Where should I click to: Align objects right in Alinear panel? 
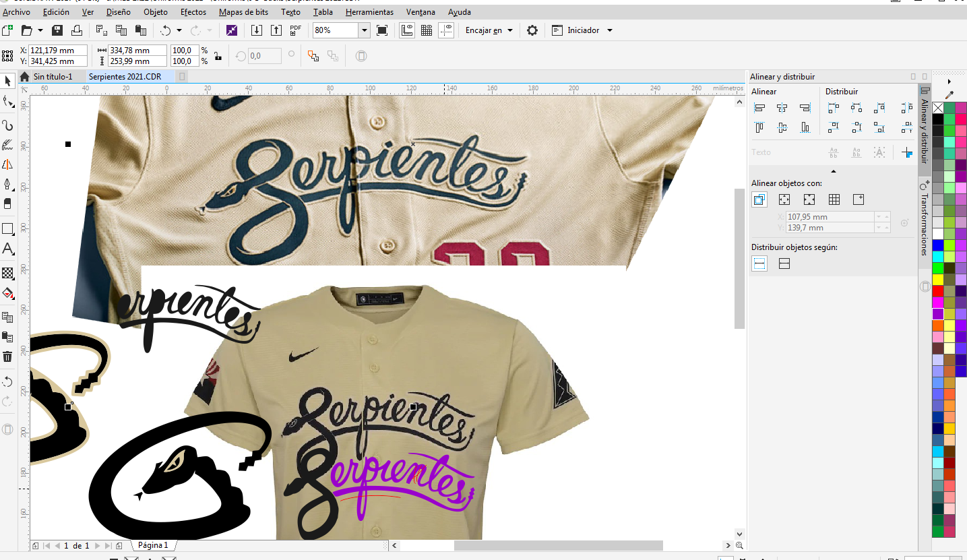point(805,108)
